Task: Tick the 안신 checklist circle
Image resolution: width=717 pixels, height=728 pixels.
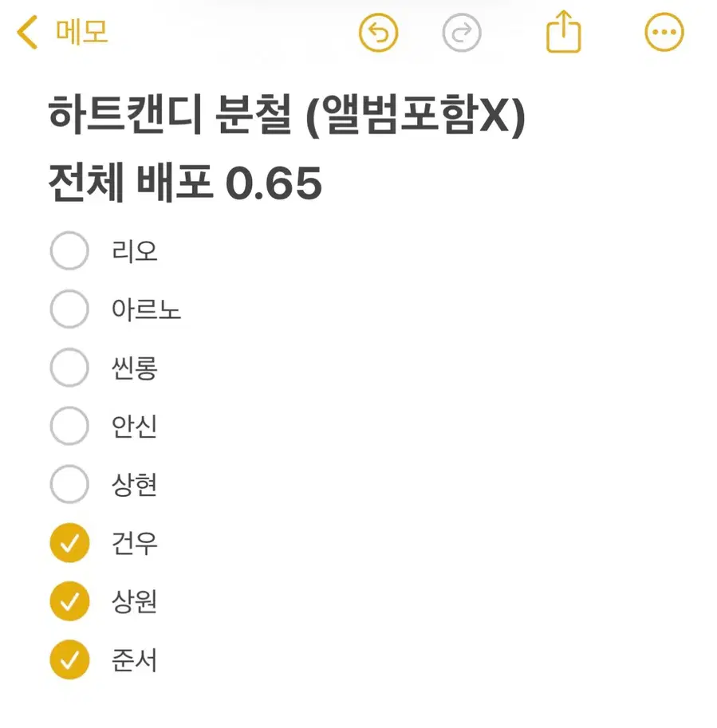Action: click(69, 426)
